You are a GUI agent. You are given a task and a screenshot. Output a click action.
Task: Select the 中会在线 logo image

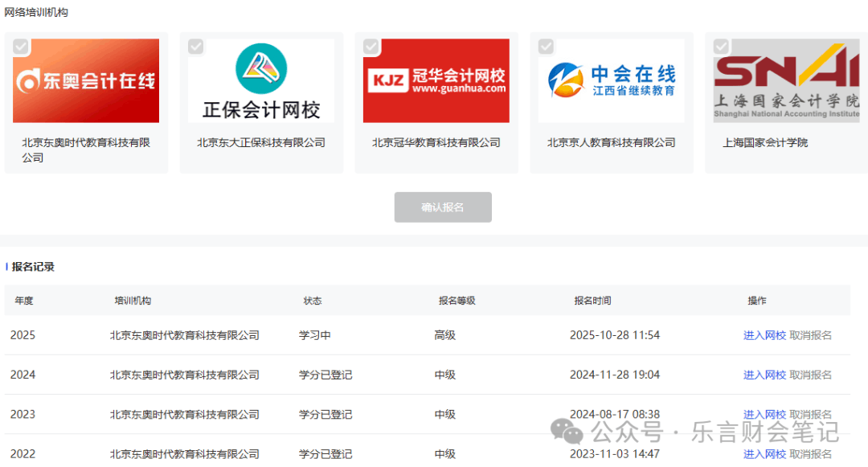pos(612,80)
